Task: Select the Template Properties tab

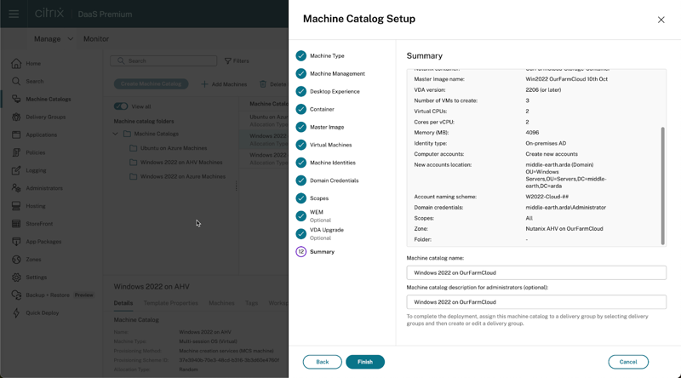Action: coord(171,303)
